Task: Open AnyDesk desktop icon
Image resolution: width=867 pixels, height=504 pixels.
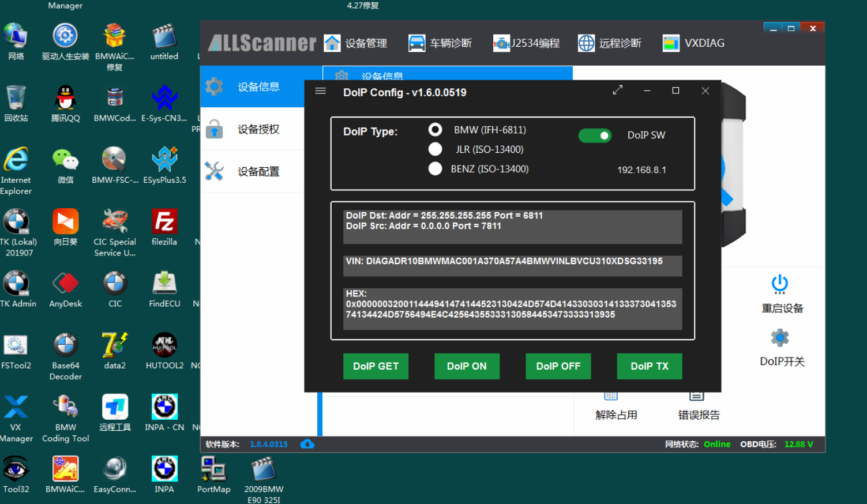Action: 65,289
